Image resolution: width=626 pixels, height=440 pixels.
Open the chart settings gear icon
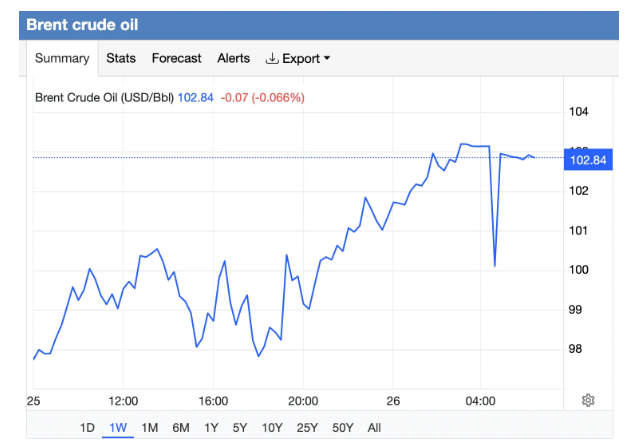[588, 400]
